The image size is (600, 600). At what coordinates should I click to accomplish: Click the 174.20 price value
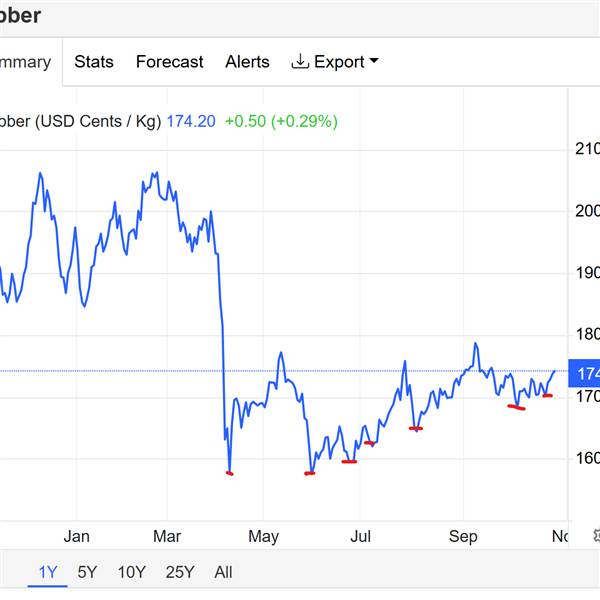tap(191, 121)
